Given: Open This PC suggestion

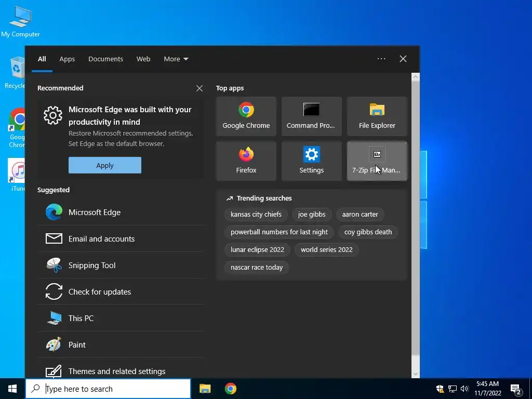Looking at the screenshot, I should pyautogui.click(x=121, y=318).
